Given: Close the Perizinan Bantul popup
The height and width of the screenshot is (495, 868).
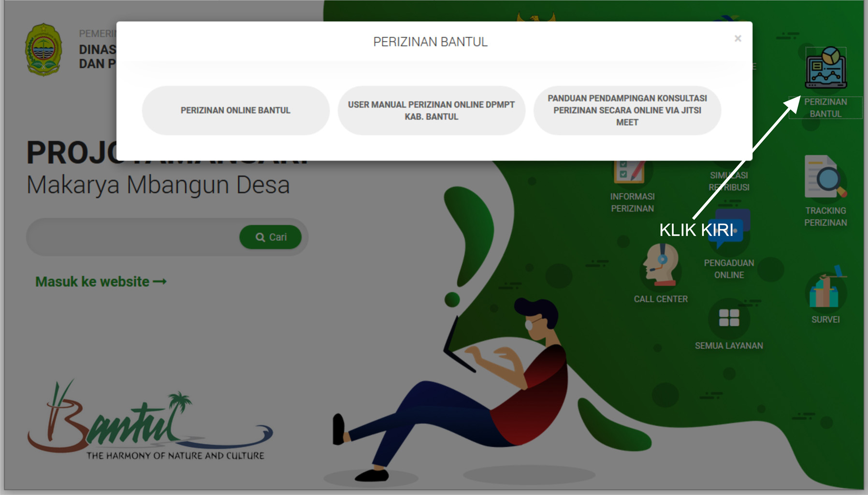Looking at the screenshot, I should 738,39.
